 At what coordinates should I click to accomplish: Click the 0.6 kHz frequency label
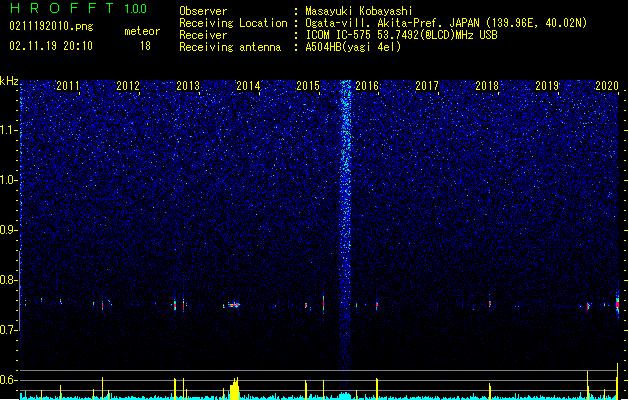[9, 380]
